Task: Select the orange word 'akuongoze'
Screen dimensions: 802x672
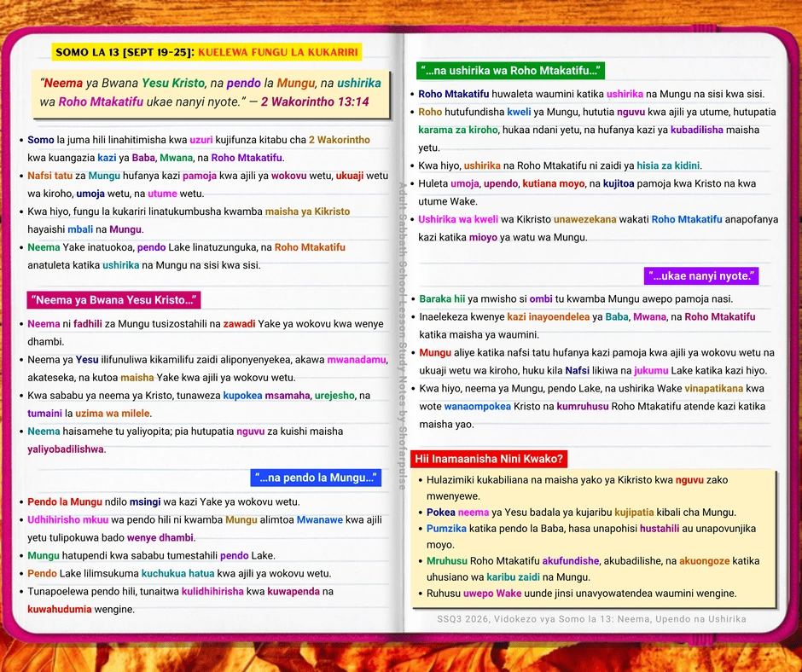Action: pos(704,560)
